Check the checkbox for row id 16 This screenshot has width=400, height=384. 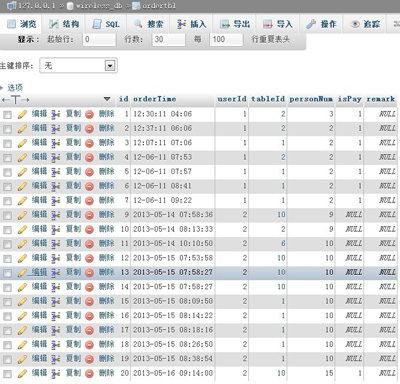[7, 316]
